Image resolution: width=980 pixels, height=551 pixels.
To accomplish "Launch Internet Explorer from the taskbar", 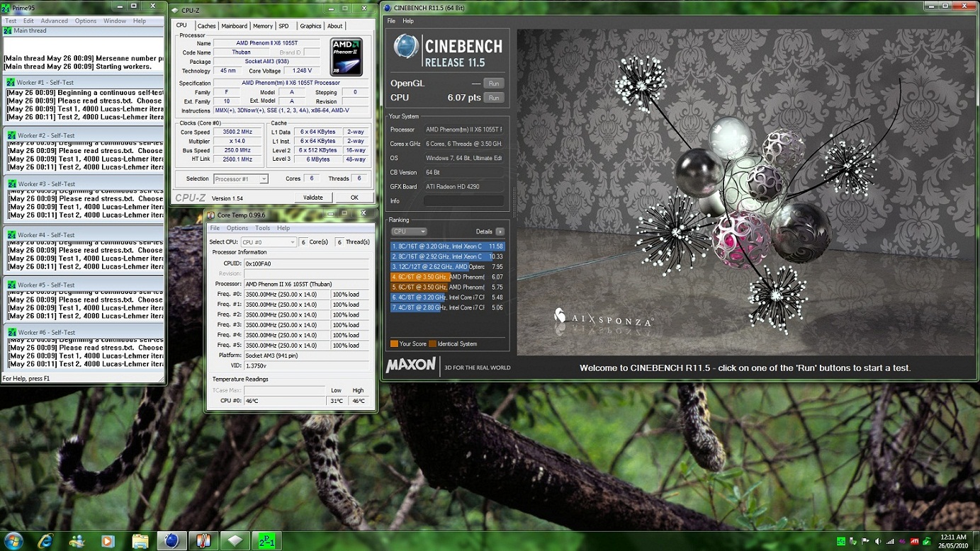I will [46, 541].
